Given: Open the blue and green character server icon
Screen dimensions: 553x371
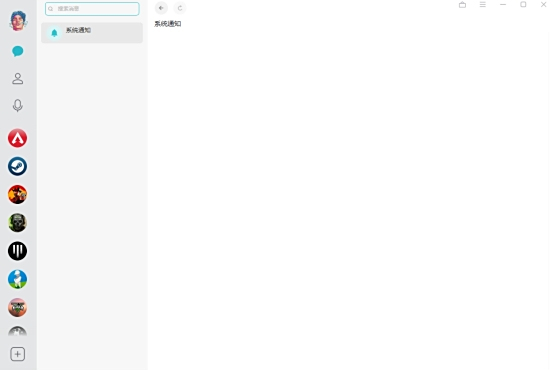Looking at the screenshot, I should [x=17, y=279].
